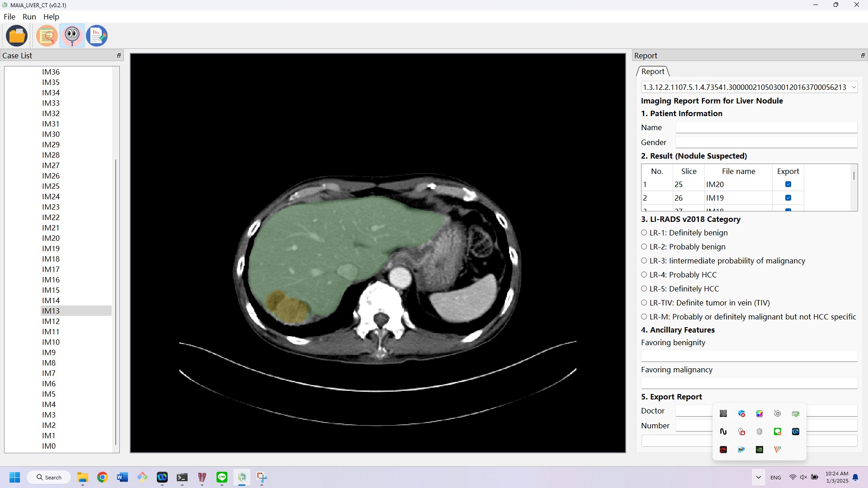Click the gray shield tray icon
Viewport: 868px width, 488px height.
tap(759, 432)
